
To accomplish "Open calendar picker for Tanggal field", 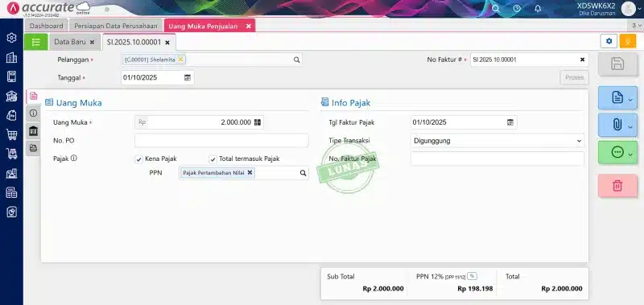I will click(x=188, y=77).
